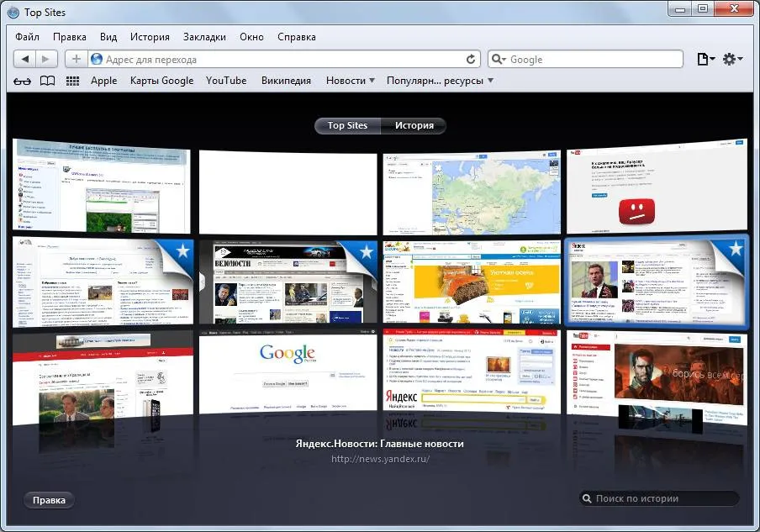Switch to the История tab
Image resolution: width=760 pixels, height=532 pixels.
(x=414, y=125)
